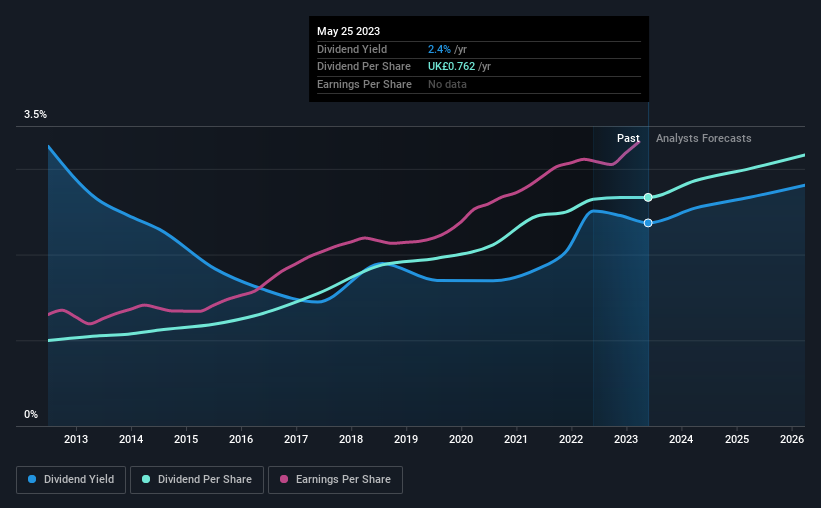Click the 2020 x-axis label
821x508 pixels.
coord(461,439)
